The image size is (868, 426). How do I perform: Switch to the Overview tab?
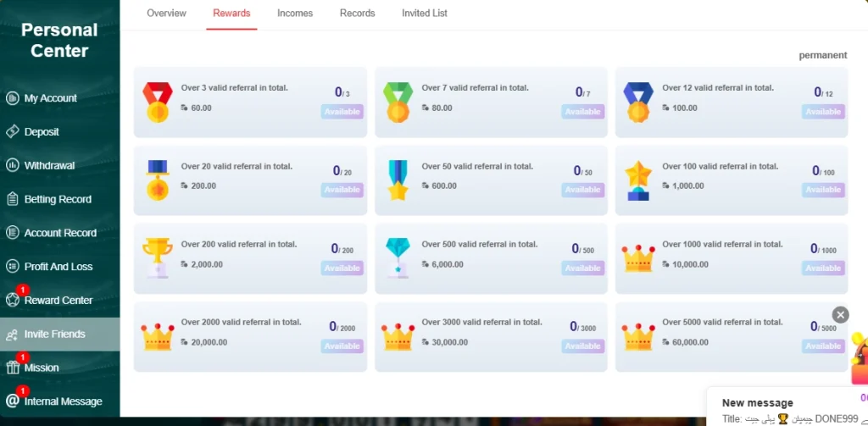click(x=166, y=14)
